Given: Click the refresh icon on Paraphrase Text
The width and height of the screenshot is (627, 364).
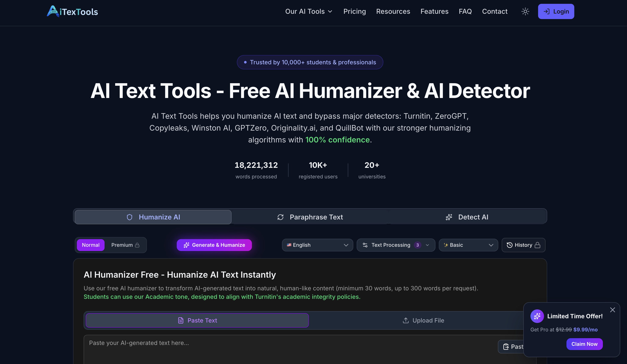Looking at the screenshot, I should click(x=280, y=217).
